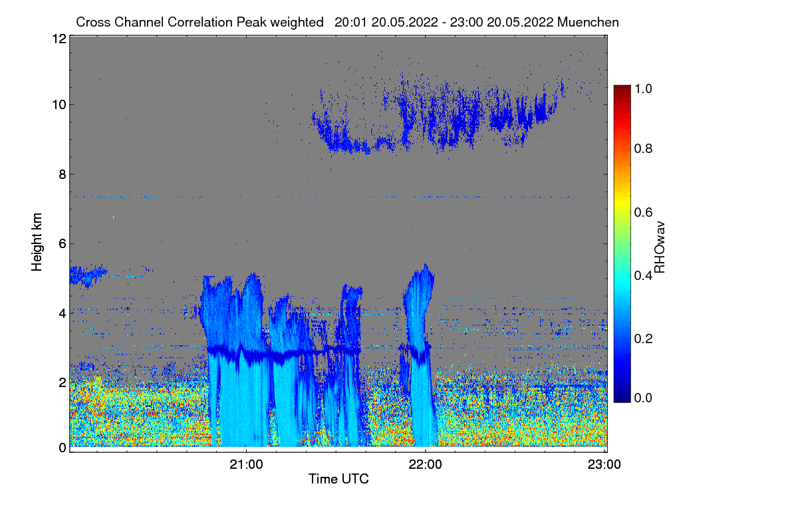
Task: Click the '6' height axis tick label
Action: pos(62,243)
